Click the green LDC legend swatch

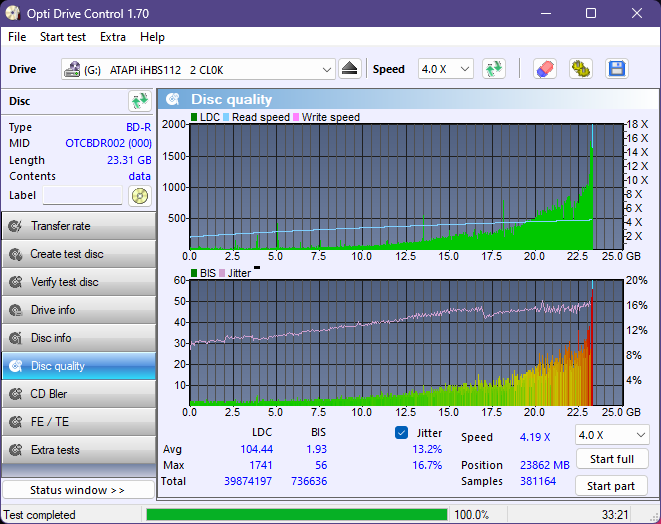[x=194, y=117]
